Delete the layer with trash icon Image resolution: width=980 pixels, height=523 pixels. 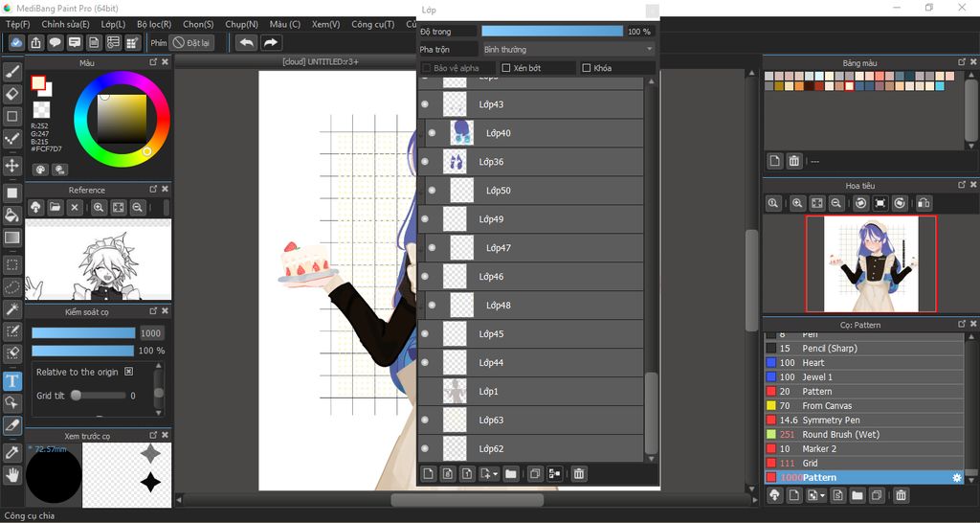[579, 474]
